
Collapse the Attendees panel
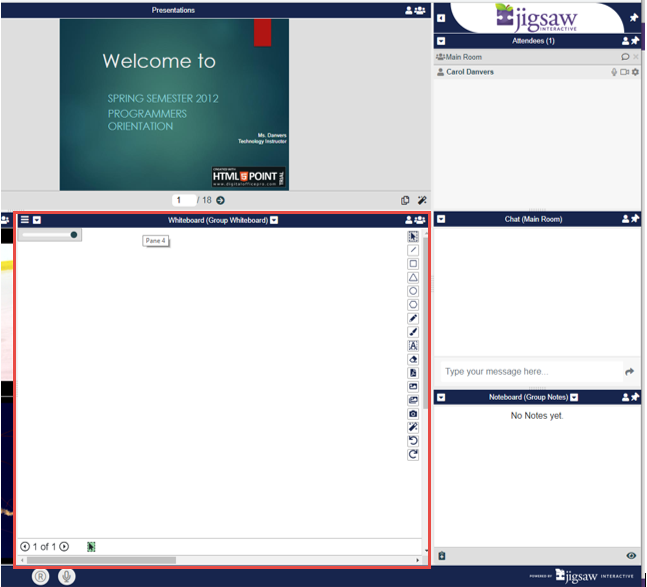coord(441,41)
